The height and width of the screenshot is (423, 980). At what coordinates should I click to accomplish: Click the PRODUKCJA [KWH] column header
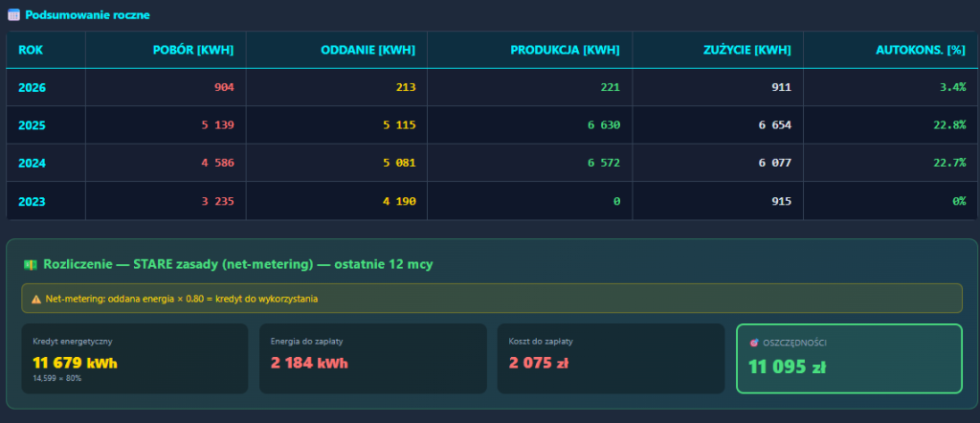[x=565, y=50]
